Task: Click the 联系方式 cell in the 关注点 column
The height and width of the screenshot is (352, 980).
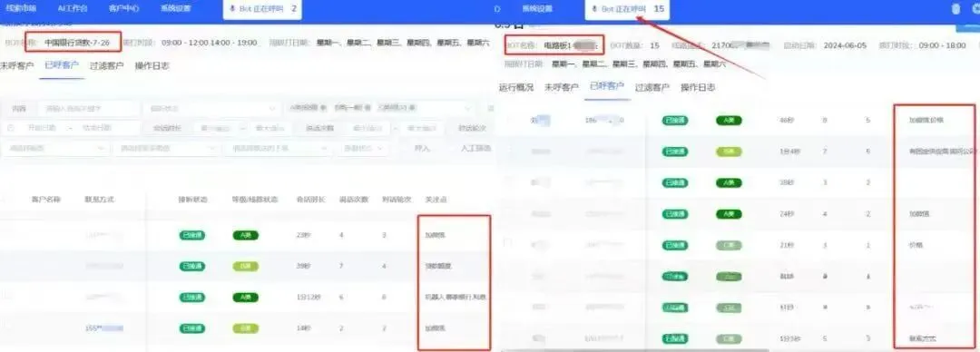Action: (923, 339)
